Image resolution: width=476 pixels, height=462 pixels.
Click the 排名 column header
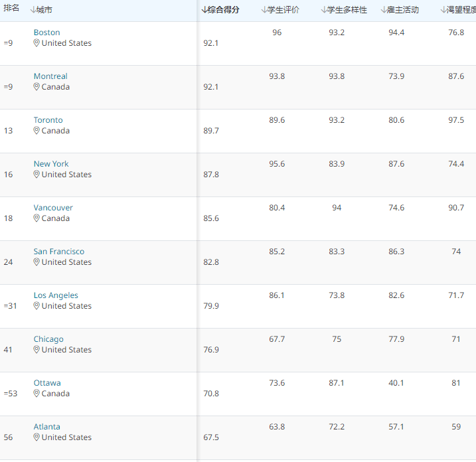point(11,9)
